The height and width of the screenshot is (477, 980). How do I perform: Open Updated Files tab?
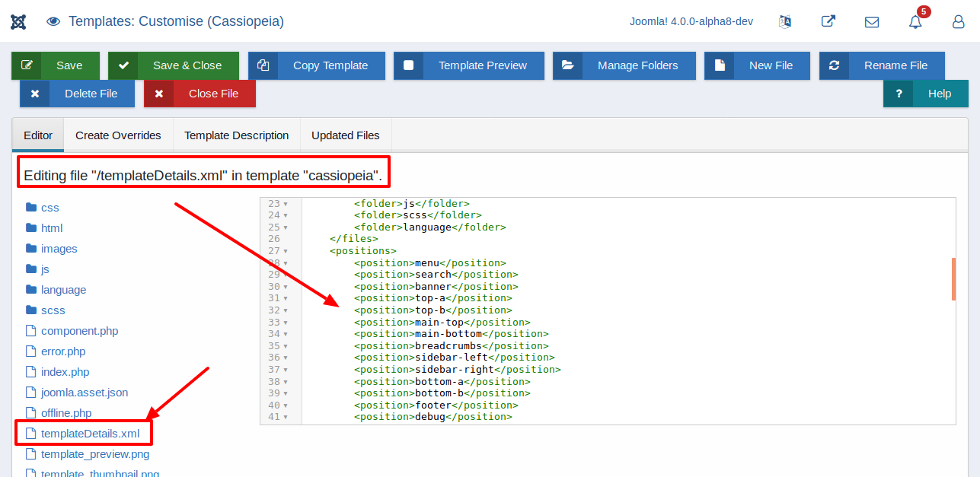tap(346, 135)
